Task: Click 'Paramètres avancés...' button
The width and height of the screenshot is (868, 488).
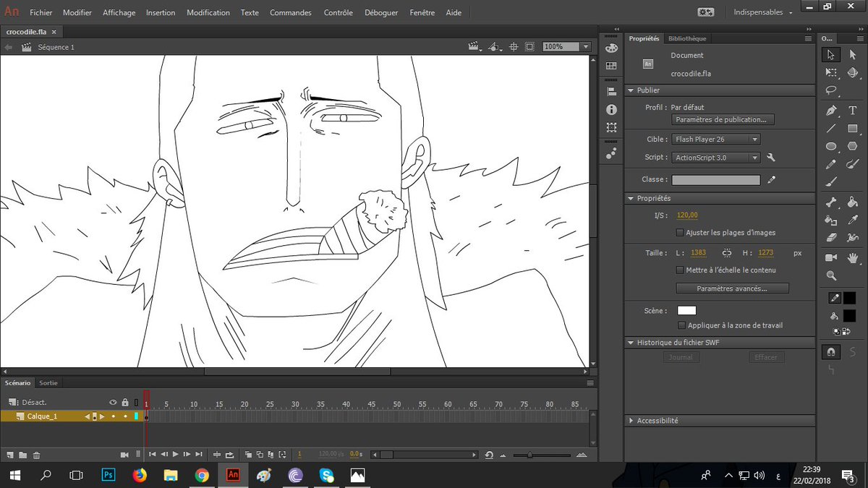Action: pos(732,288)
